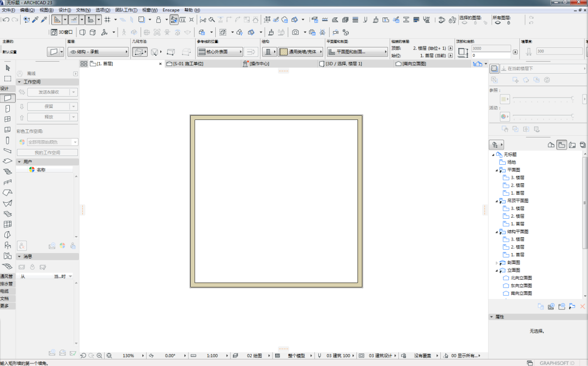
Task: Select the Arrow selection tool
Action: click(8, 68)
